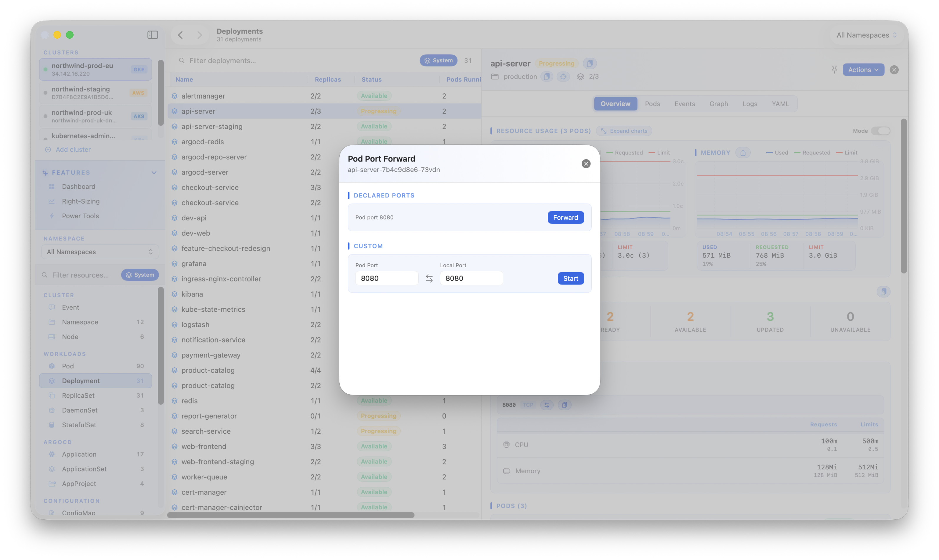This screenshot has width=939, height=560.
Task: Click the deployments horizontal scrollbar
Action: pyautogui.click(x=291, y=515)
